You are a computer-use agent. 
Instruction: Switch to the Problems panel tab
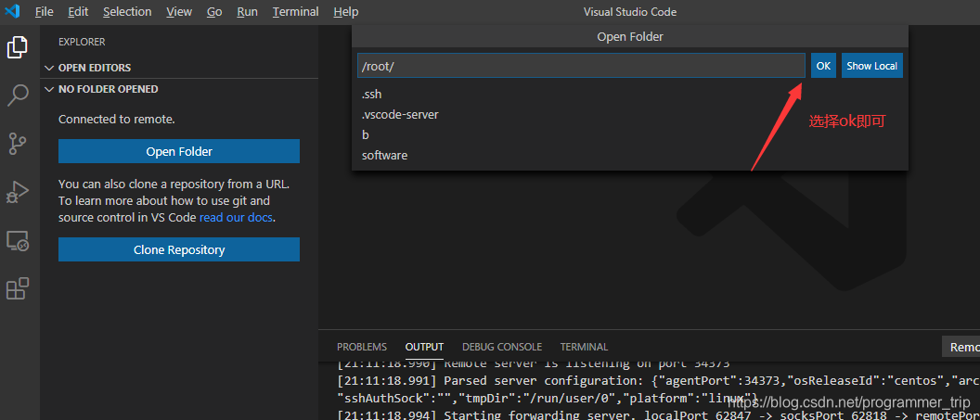[x=362, y=347]
